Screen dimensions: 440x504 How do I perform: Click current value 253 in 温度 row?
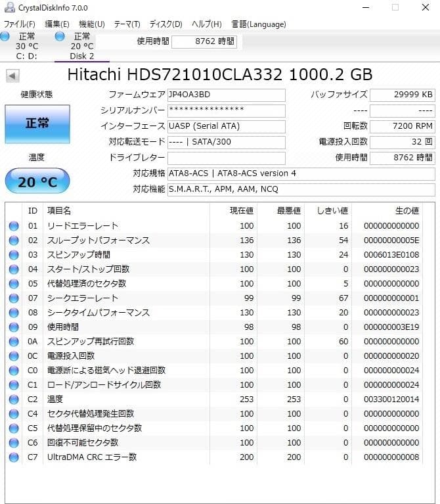tap(247, 400)
